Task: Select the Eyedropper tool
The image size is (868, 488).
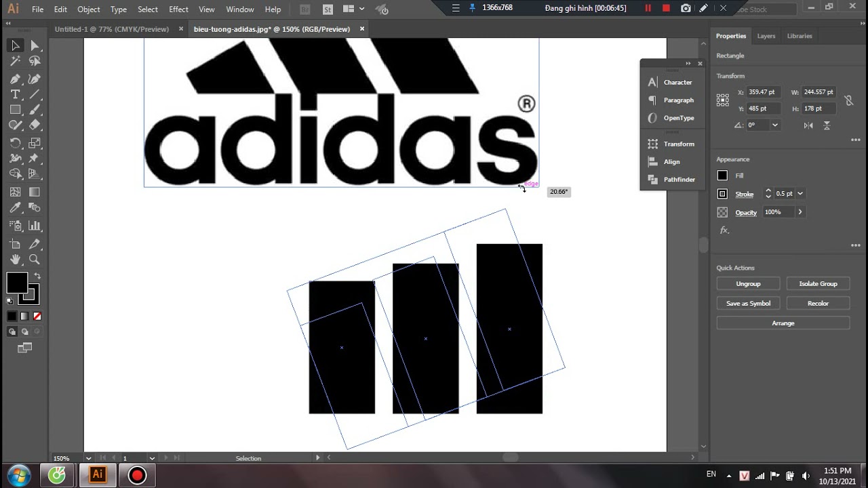Action: (15, 207)
